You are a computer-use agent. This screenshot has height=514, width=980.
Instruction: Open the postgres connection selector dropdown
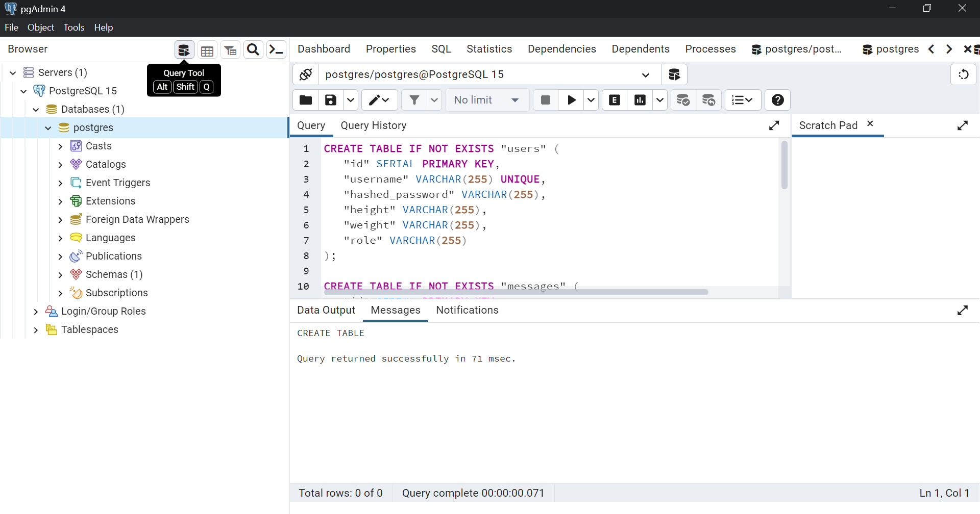point(645,75)
